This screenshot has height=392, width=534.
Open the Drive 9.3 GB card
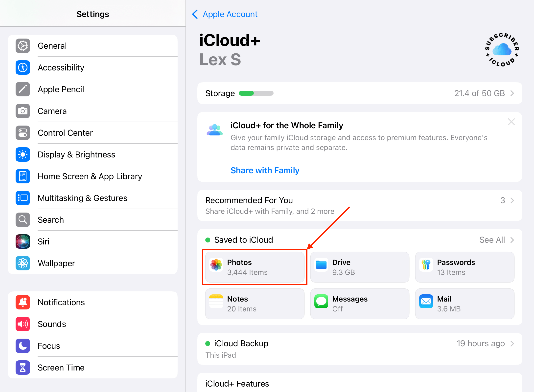point(360,267)
